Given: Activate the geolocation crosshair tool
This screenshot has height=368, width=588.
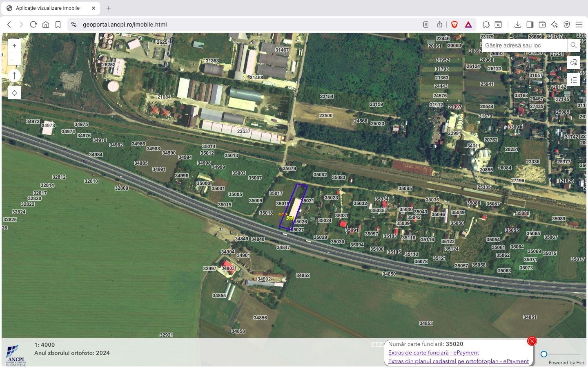Looking at the screenshot, I should pos(14,93).
